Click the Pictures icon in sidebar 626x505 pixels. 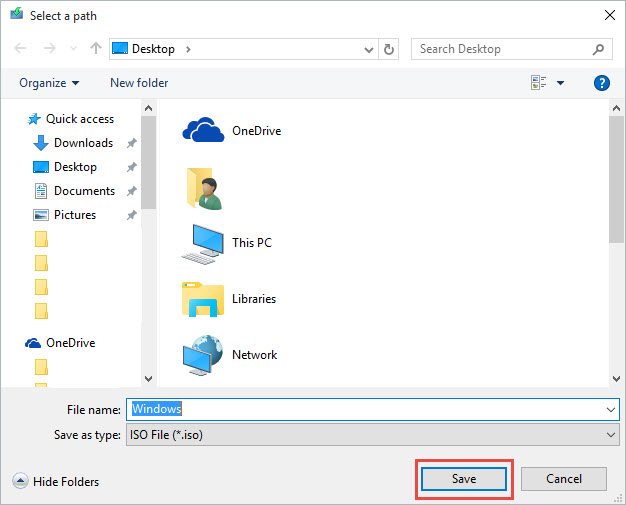41,215
